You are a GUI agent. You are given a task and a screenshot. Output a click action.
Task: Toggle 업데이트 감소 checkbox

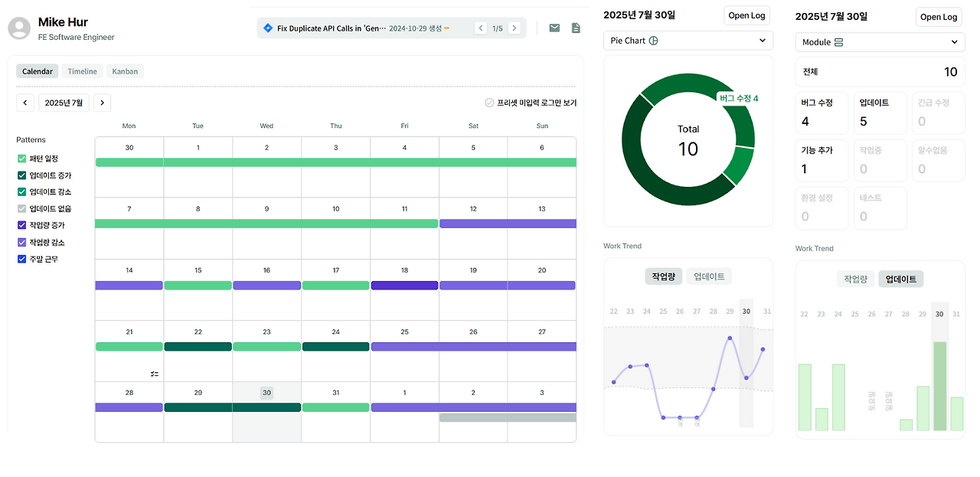21,192
